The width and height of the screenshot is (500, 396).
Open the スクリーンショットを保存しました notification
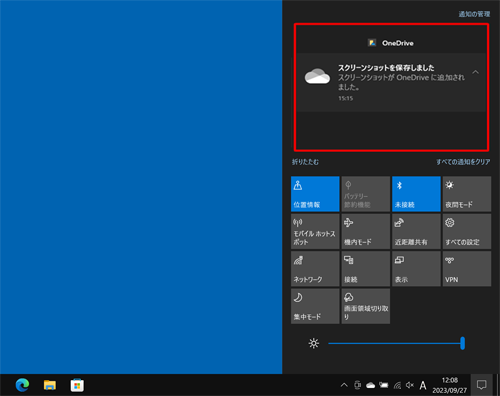(x=391, y=83)
